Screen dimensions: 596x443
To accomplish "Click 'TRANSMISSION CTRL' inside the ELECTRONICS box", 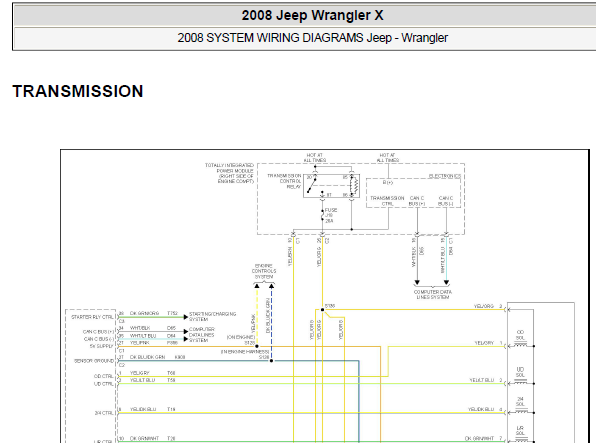I will click(387, 201).
